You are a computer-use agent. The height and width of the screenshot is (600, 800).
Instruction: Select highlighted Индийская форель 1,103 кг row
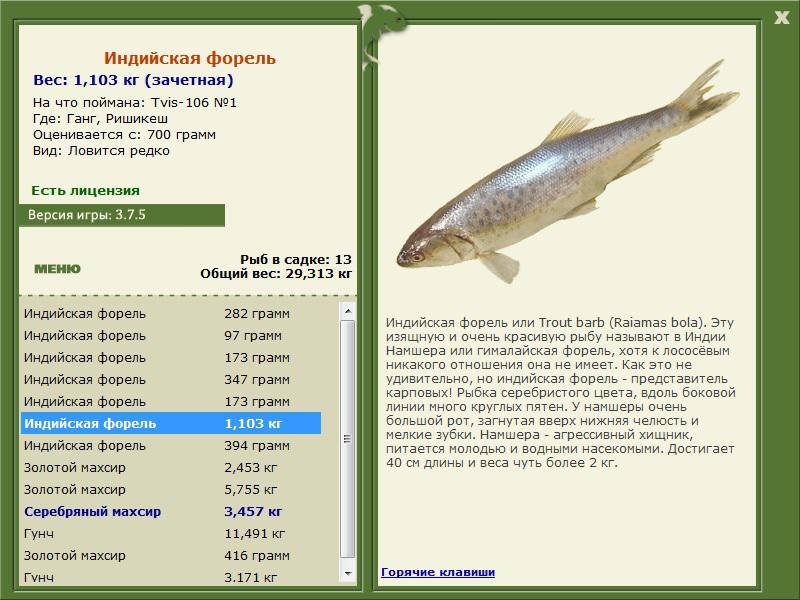(171, 423)
